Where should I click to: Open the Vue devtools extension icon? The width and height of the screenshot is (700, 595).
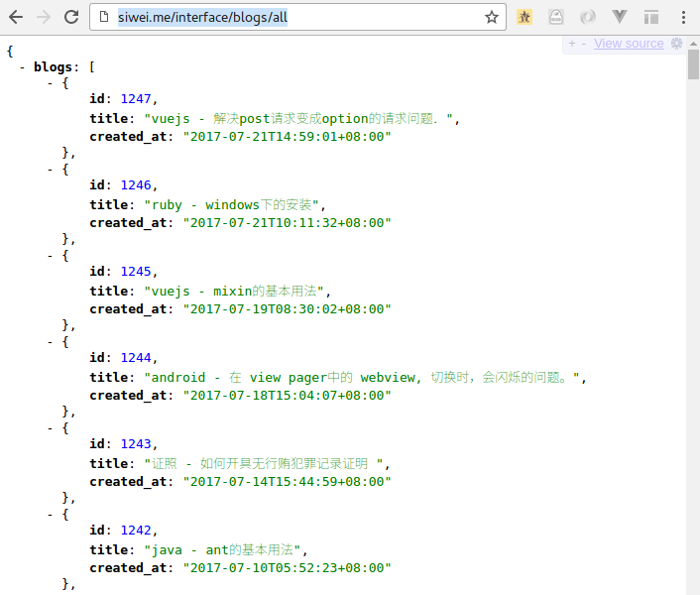(619, 17)
